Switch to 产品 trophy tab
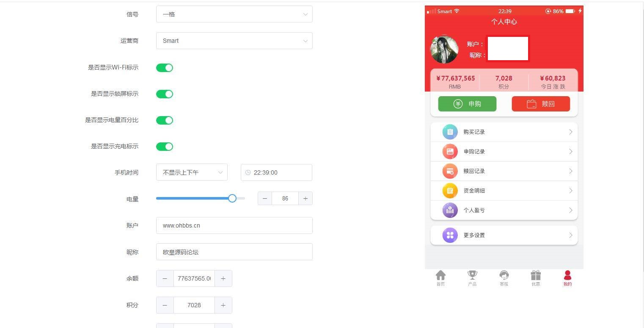 [472, 278]
